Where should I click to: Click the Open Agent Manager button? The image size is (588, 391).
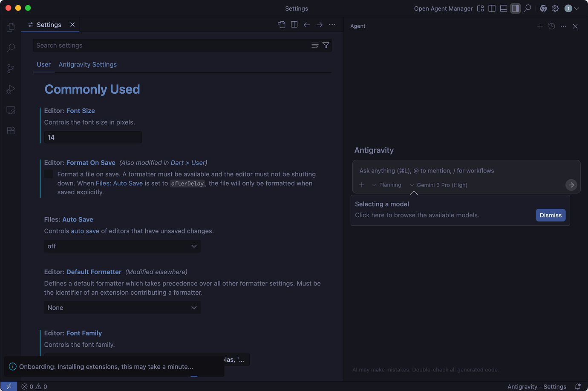tap(443, 9)
